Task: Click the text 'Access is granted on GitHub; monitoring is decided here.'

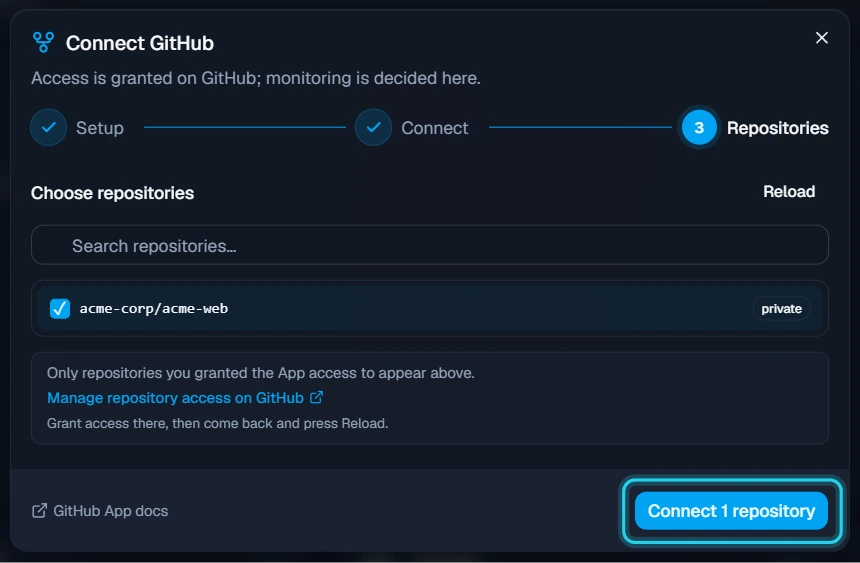Action: click(256, 78)
